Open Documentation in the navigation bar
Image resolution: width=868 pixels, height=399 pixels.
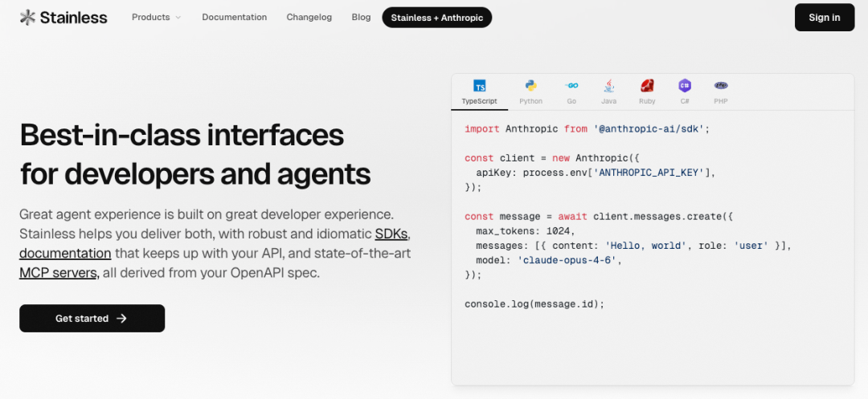[234, 17]
